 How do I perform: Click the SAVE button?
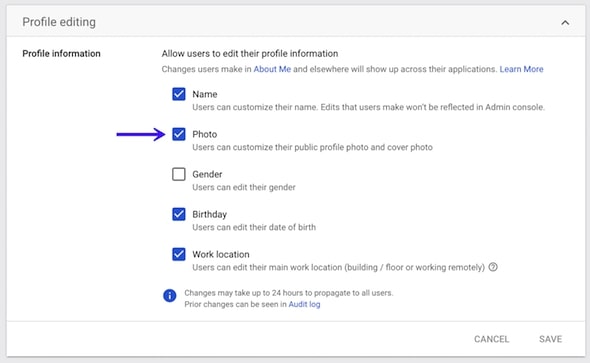click(550, 339)
